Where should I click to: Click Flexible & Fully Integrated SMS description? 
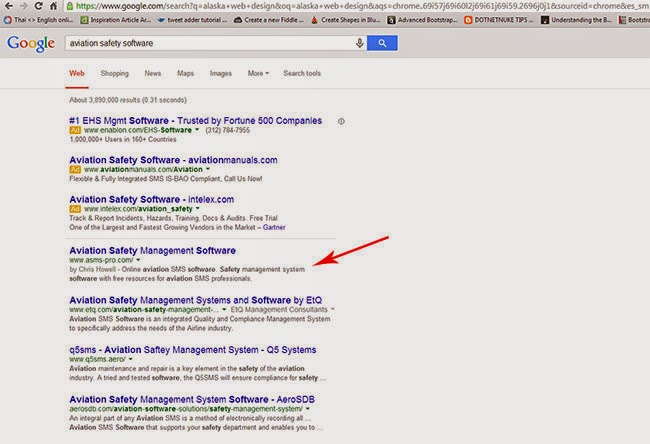point(166,179)
